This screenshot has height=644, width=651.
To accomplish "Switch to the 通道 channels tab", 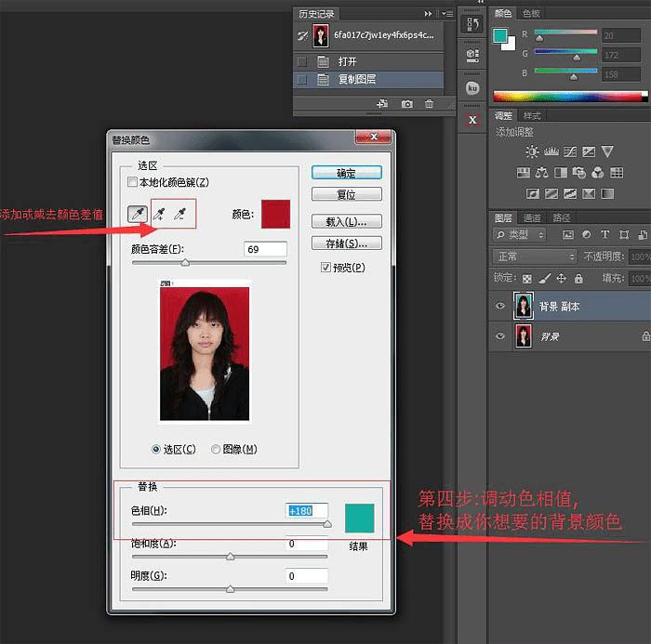I will click(x=532, y=218).
